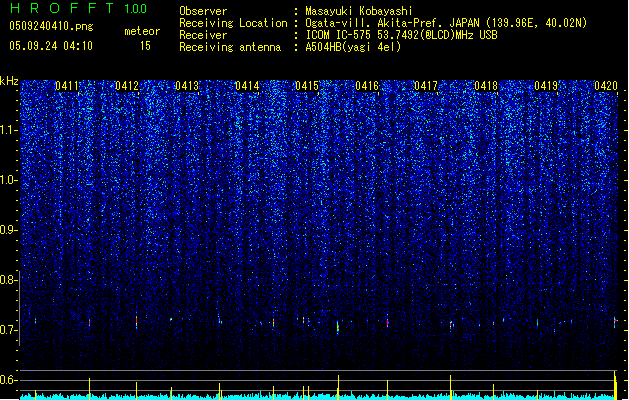Click the 0.9 kHz axis label
629x400 pixels.
pyautogui.click(x=8, y=230)
